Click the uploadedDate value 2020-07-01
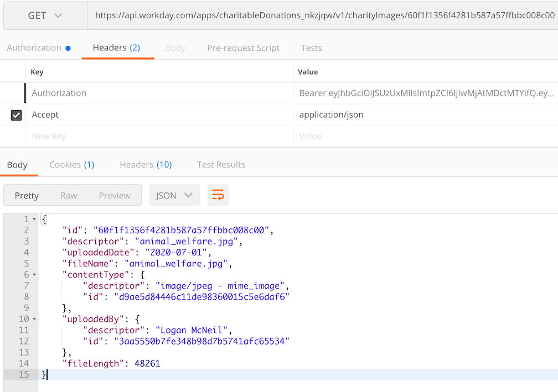The height and width of the screenshot is (392, 558). pos(176,252)
